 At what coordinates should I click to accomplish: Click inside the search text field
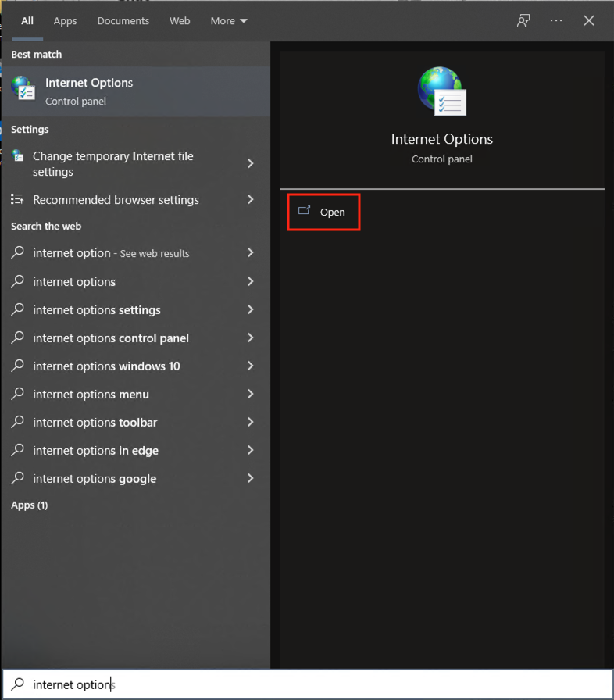(312, 684)
